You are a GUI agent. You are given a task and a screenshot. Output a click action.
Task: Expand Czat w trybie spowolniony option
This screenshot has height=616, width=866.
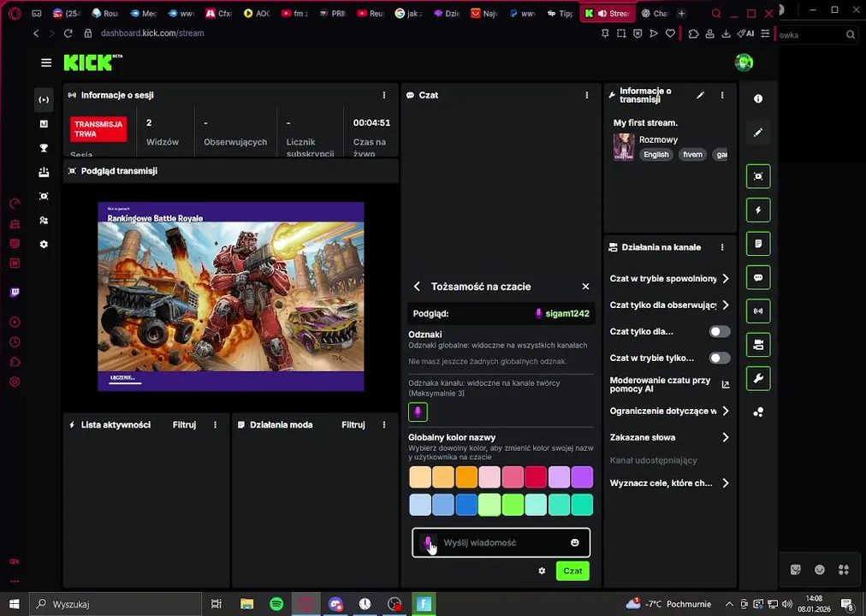[725, 279]
